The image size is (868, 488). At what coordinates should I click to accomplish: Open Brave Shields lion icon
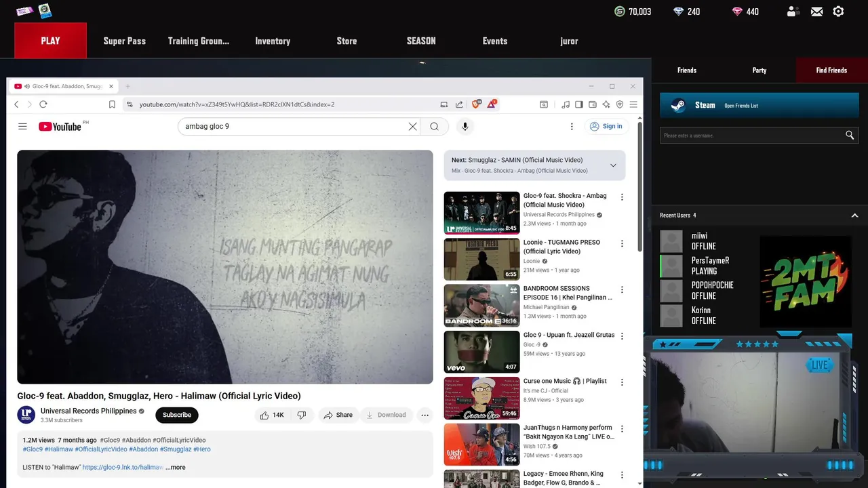point(476,104)
